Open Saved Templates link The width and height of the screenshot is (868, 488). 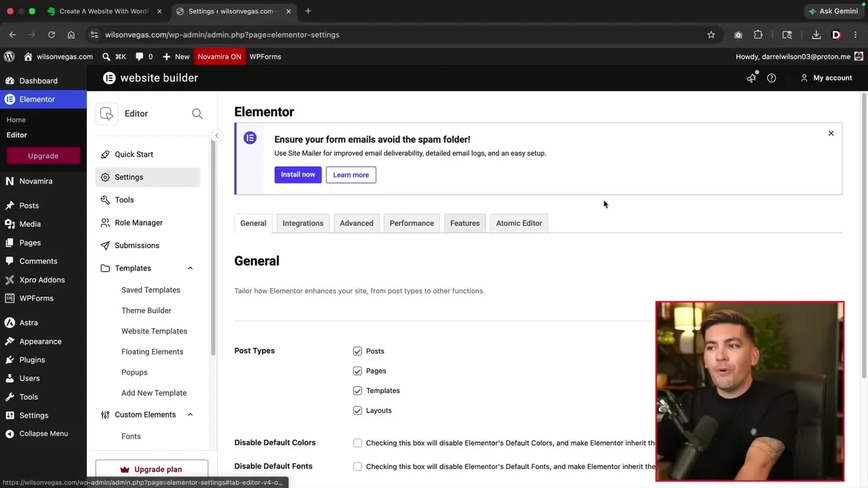[151, 290]
